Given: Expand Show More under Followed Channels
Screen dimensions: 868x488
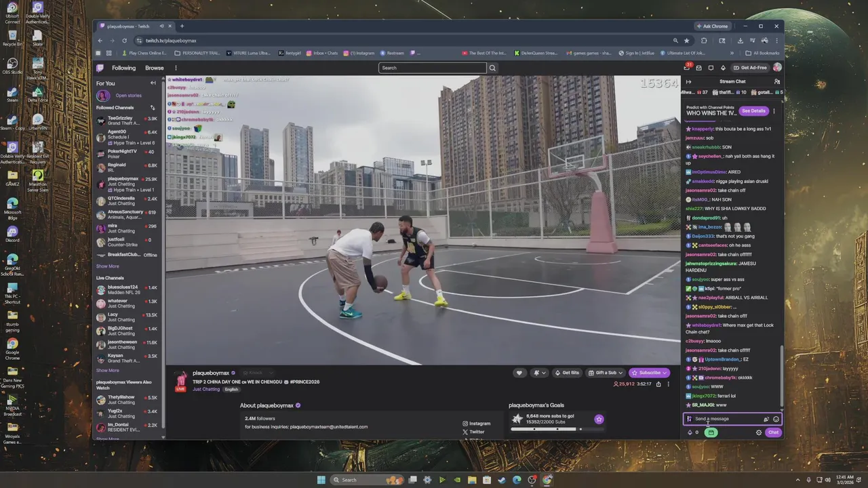Looking at the screenshot, I should pyautogui.click(x=107, y=266).
